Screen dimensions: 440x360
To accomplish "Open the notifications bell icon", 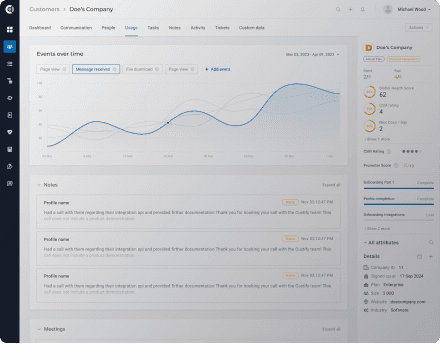I will [x=363, y=9].
